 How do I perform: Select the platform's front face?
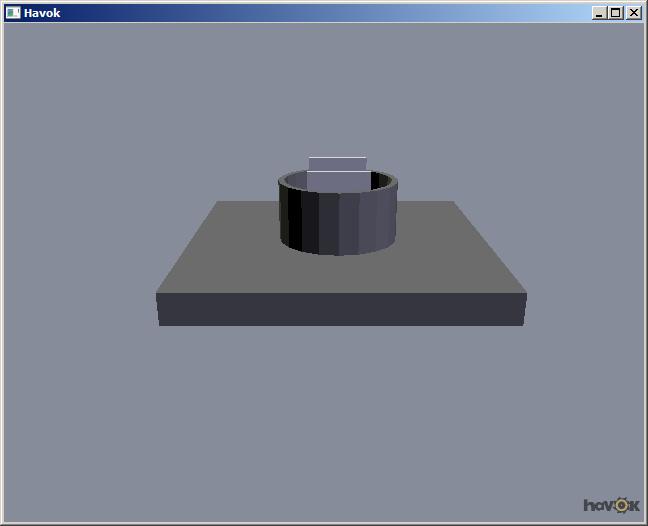tap(341, 309)
